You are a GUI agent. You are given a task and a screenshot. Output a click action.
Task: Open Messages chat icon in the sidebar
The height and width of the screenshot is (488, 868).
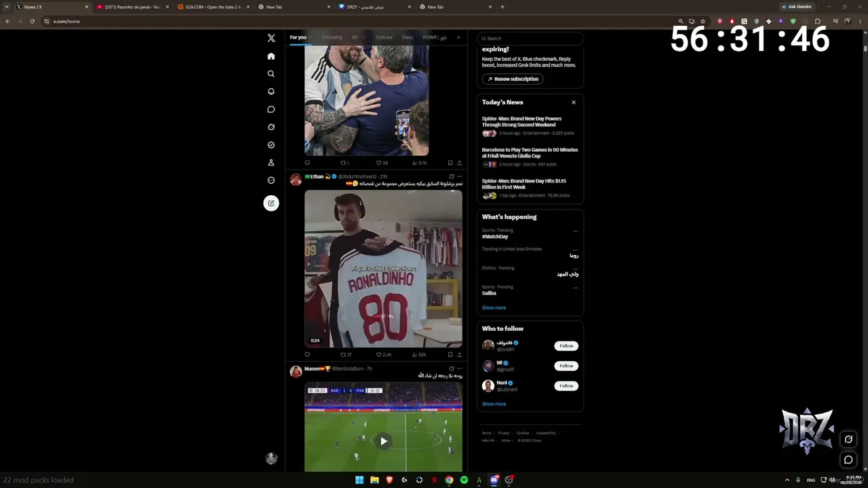[271, 109]
